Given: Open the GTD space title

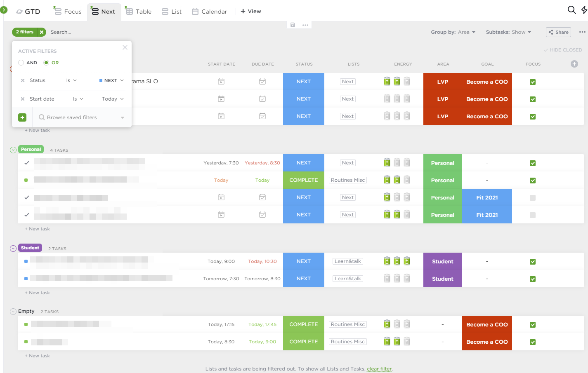Looking at the screenshot, I should pos(28,12).
